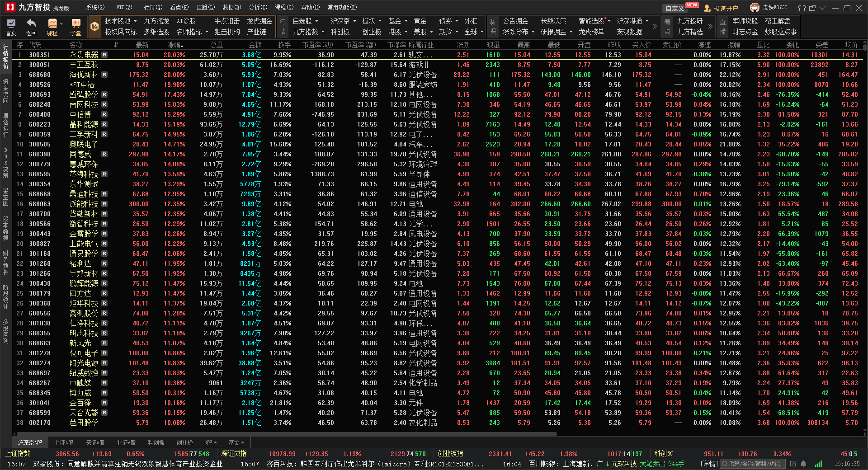The width and height of the screenshot is (868, 470).
Task: Switch to the 上证A股 tab
Action: 64,442
